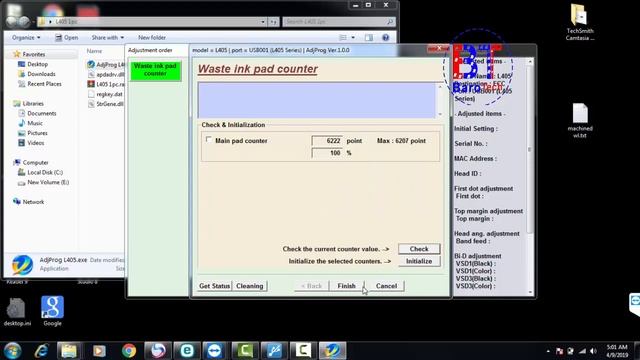Change view icon in Explorer toolbar
The width and height of the screenshot is (640, 360).
coord(343,38)
